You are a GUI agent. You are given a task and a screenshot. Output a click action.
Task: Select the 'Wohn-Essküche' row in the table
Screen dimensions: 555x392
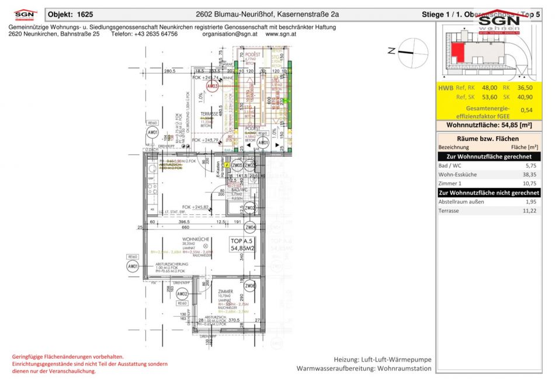point(488,174)
